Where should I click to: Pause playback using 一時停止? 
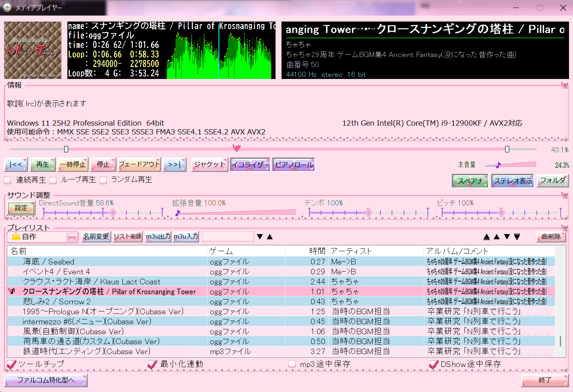[73, 164]
